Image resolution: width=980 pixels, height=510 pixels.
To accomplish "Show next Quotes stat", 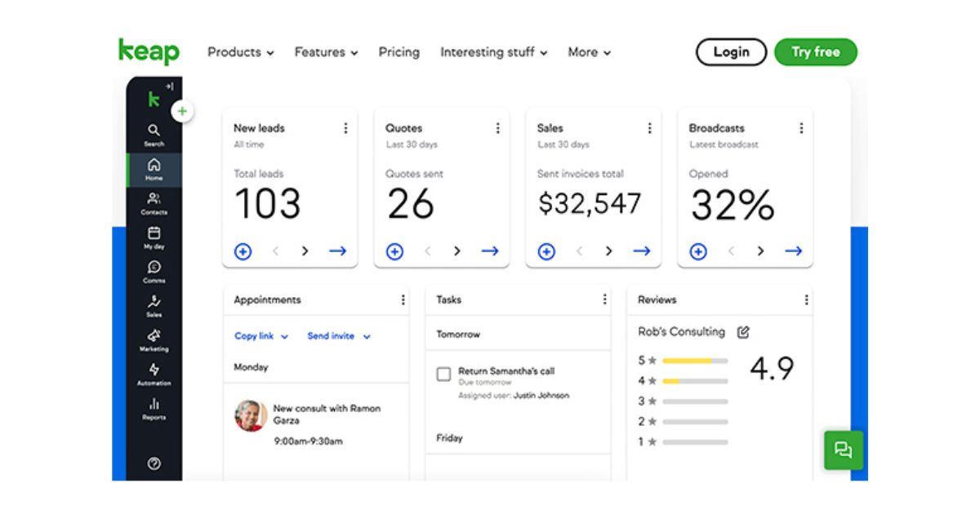I will click(457, 251).
